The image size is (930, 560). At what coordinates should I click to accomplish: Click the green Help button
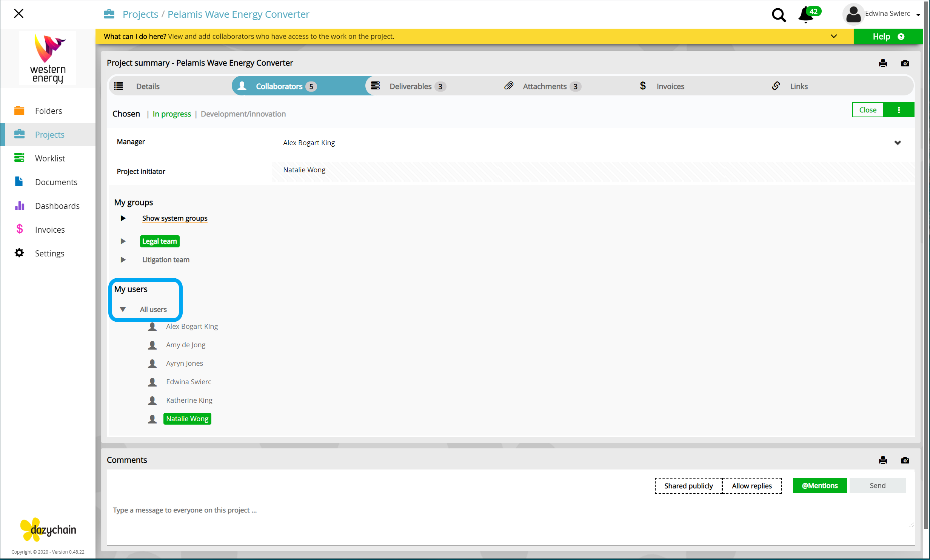(888, 37)
